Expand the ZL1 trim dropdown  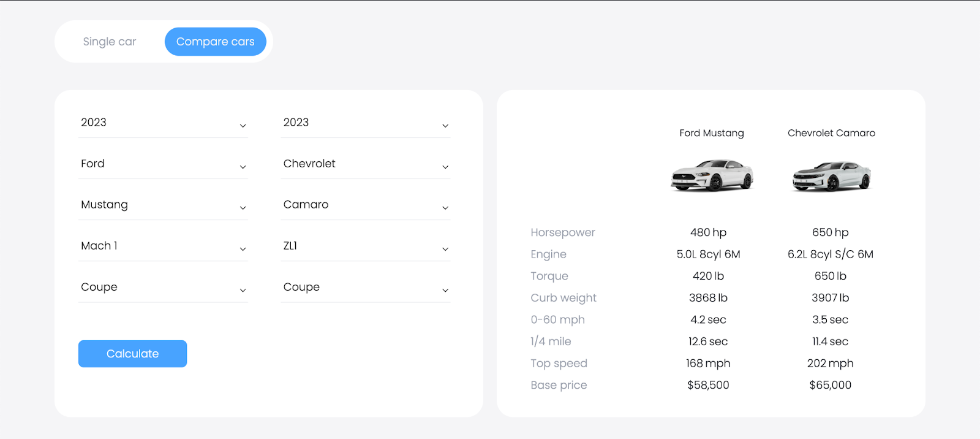(365, 246)
